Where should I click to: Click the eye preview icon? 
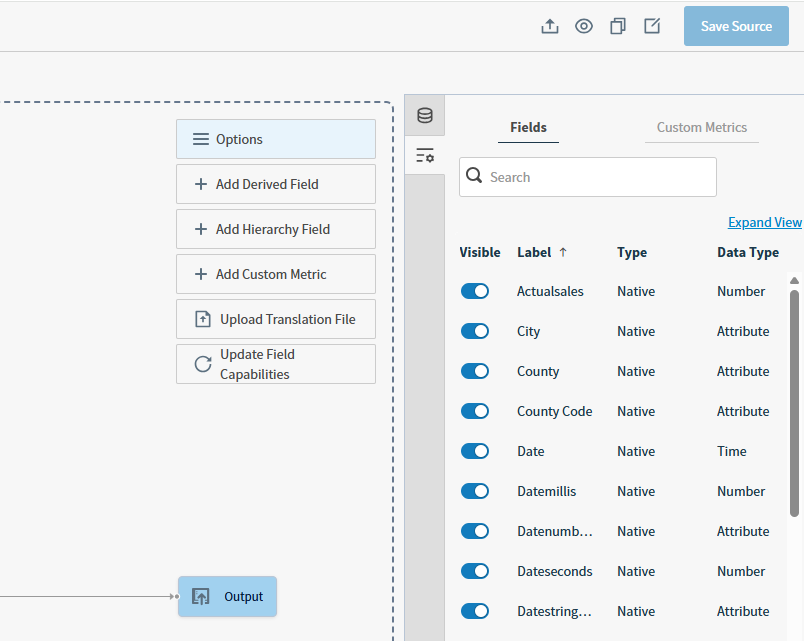click(584, 26)
